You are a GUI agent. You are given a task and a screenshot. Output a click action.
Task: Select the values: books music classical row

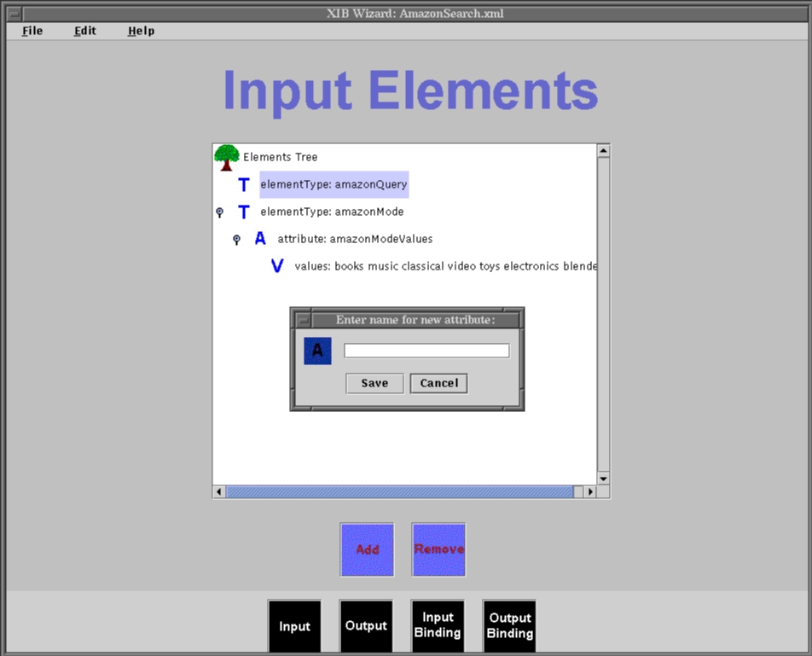pyautogui.click(x=445, y=266)
